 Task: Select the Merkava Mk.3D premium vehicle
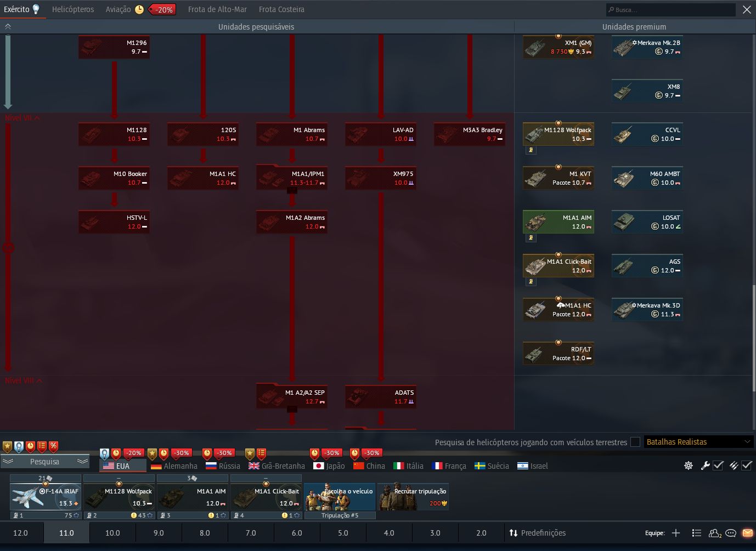tap(647, 310)
